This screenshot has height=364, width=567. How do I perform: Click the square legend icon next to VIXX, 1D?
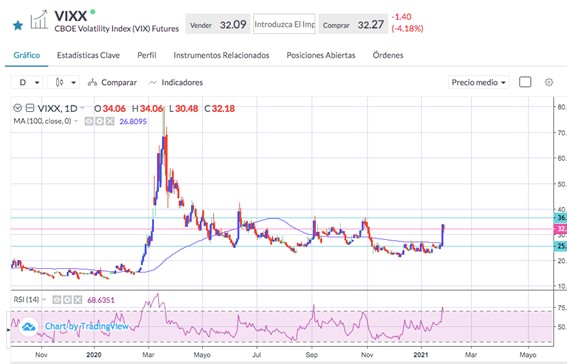tap(30, 108)
